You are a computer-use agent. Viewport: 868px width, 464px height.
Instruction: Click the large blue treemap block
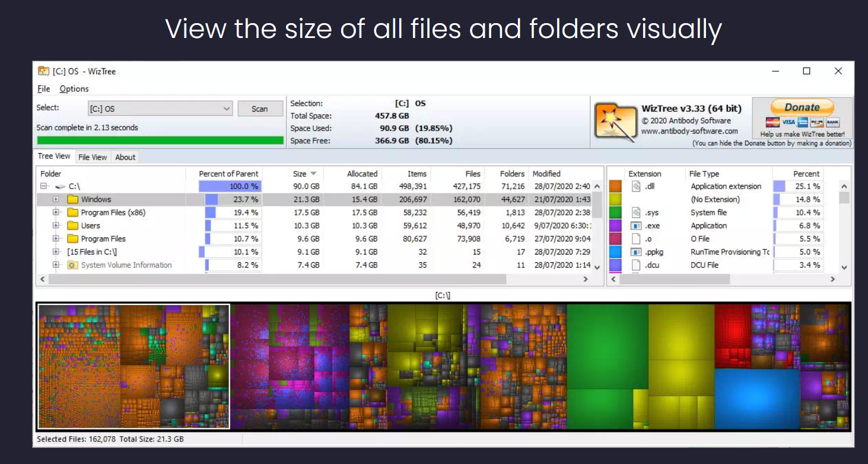[x=757, y=399]
